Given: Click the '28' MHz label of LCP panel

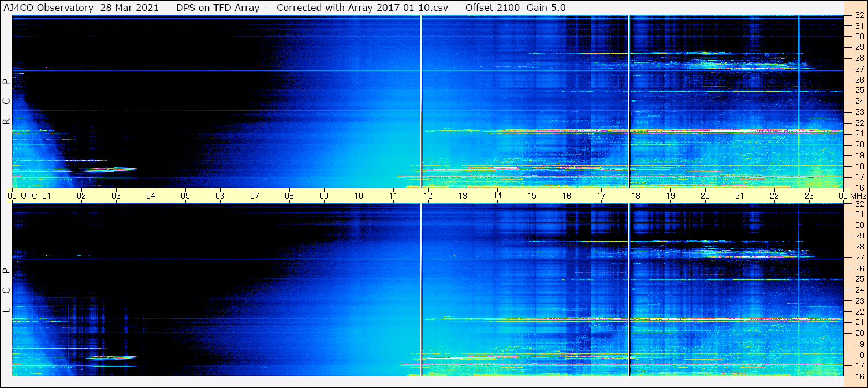Looking at the screenshot, I should pyautogui.click(x=859, y=247).
